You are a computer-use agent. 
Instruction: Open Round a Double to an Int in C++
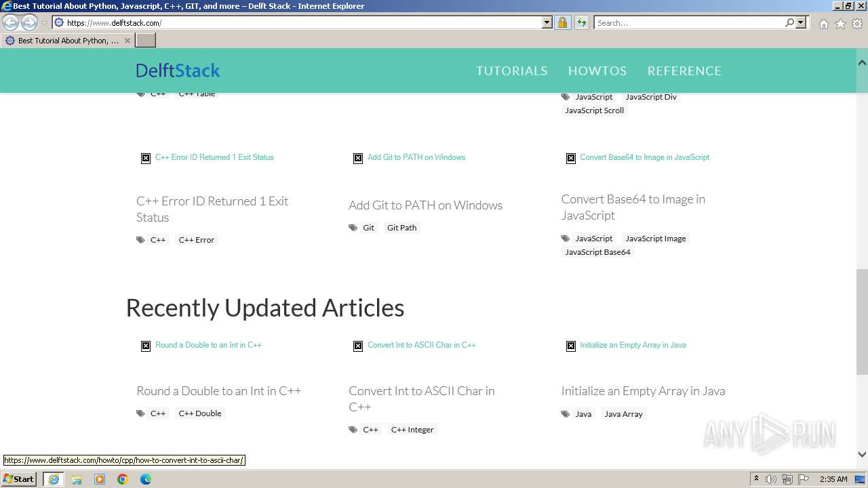218,390
